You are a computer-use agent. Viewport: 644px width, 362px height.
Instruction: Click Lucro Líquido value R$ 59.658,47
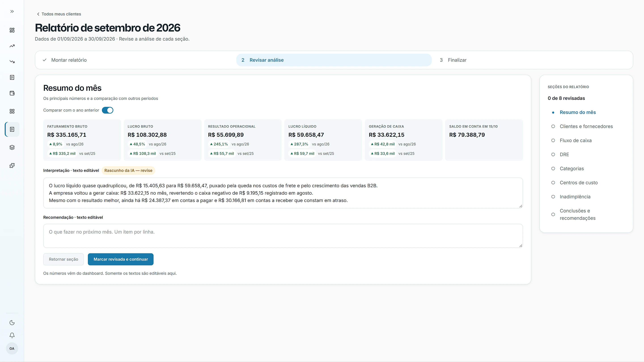point(306,135)
